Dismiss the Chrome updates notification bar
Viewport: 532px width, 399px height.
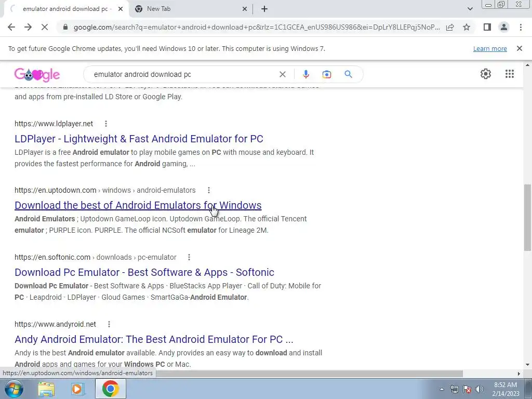pyautogui.click(x=519, y=48)
